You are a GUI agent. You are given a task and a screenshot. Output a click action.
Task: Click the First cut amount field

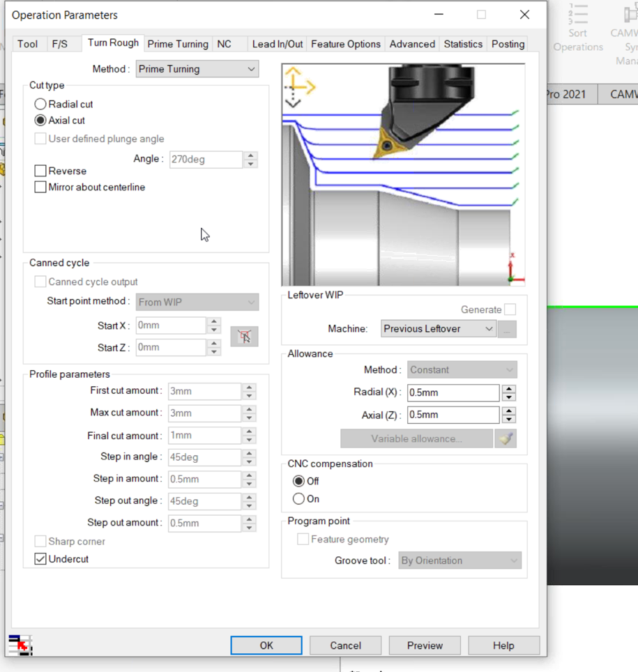[204, 391]
